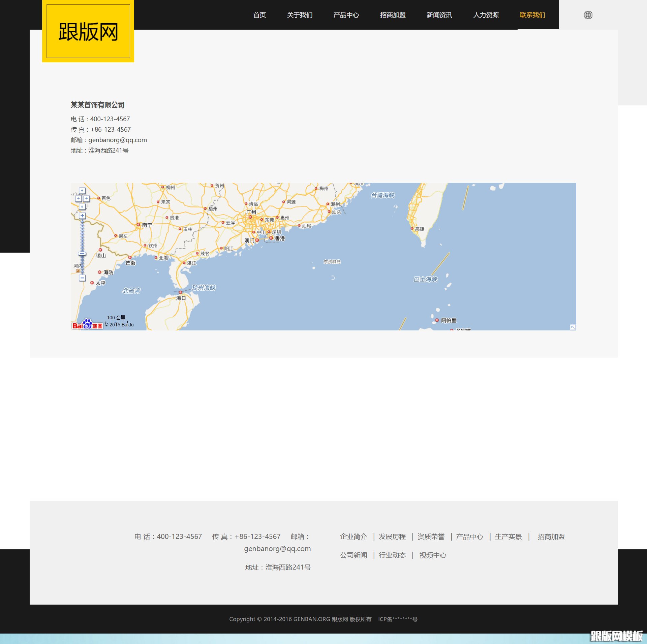Screen dimensions: 647x644
Task: Click the 跟版网 yellow logo
Action: click(x=88, y=31)
